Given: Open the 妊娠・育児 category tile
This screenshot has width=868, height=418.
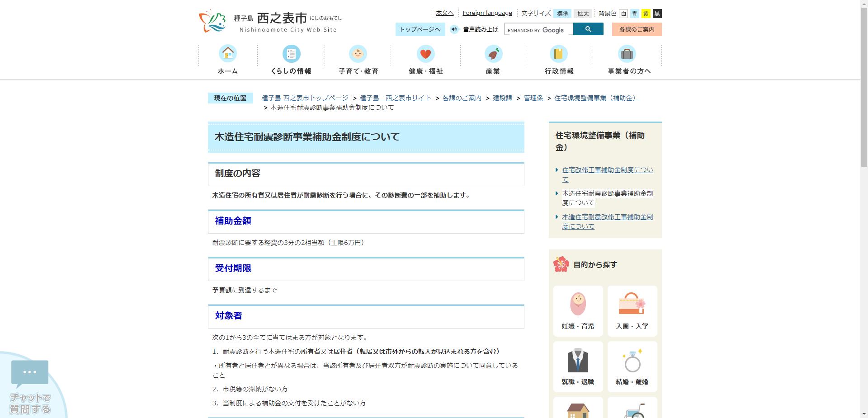Looking at the screenshot, I should [578, 310].
